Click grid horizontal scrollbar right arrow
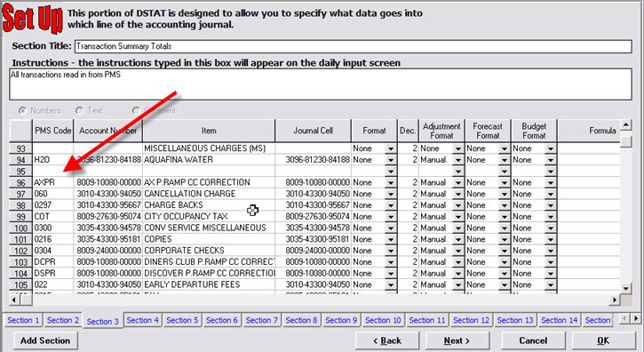The image size is (644, 352). pyautogui.click(x=614, y=300)
